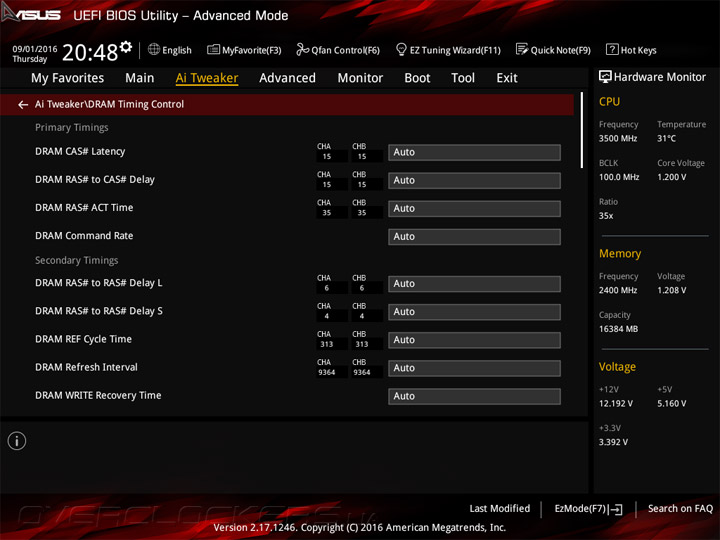Screen dimensions: 720x540
Task: Click the globe language icon
Action: 154,49
